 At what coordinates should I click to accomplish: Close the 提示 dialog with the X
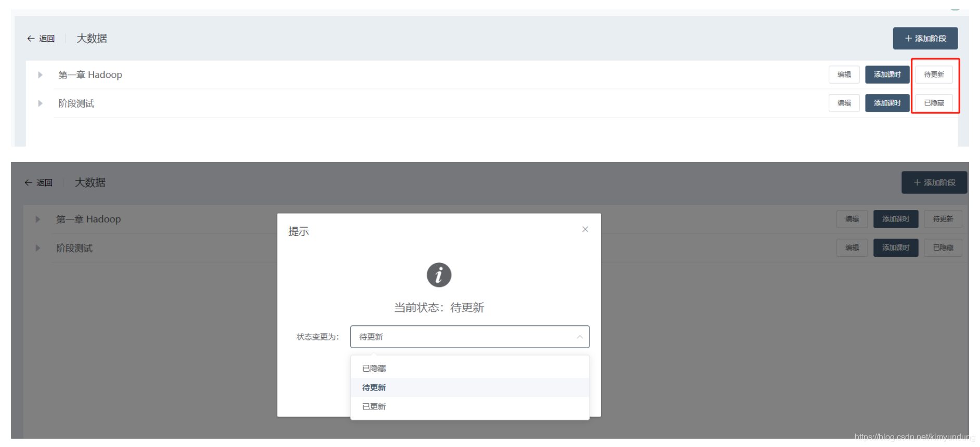click(585, 229)
